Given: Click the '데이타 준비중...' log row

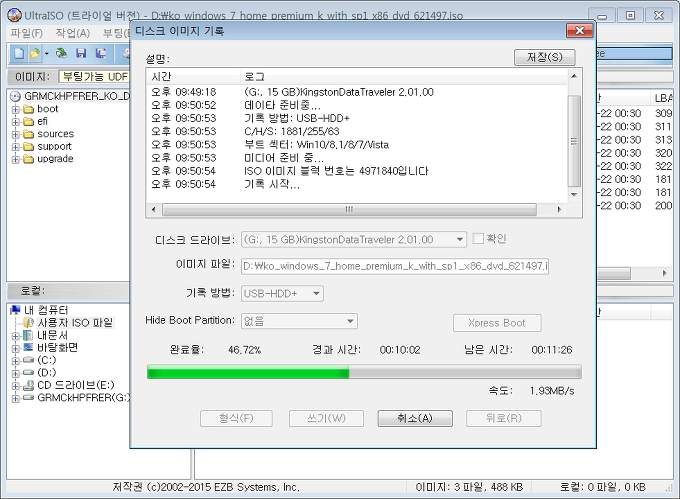Looking at the screenshot, I should (x=356, y=105).
